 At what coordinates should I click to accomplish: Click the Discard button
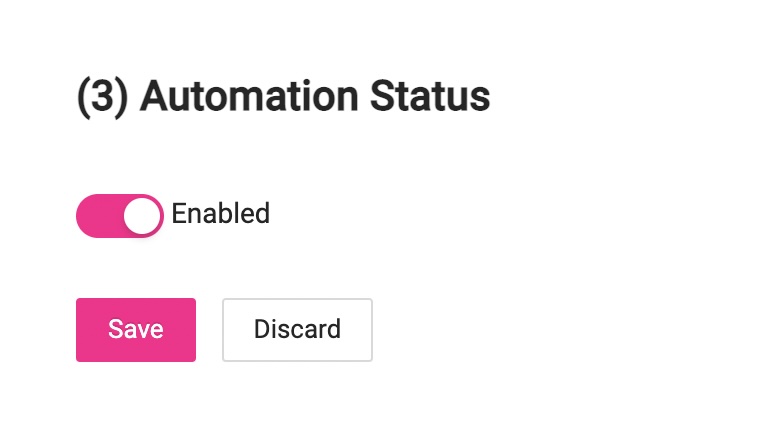coord(297,329)
